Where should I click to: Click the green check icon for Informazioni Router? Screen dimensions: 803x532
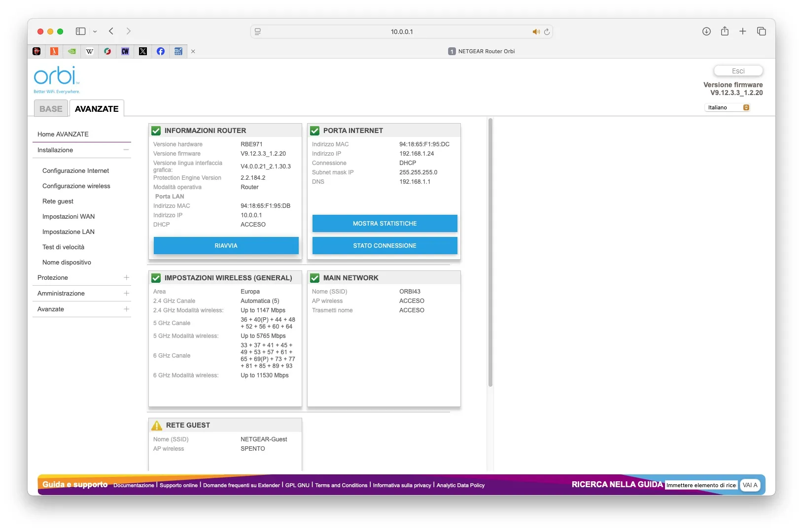156,131
